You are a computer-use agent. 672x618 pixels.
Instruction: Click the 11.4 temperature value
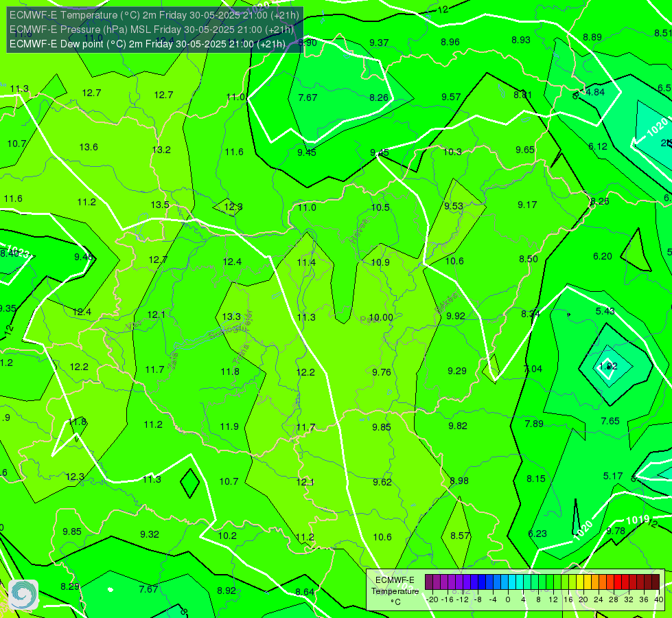point(306,262)
